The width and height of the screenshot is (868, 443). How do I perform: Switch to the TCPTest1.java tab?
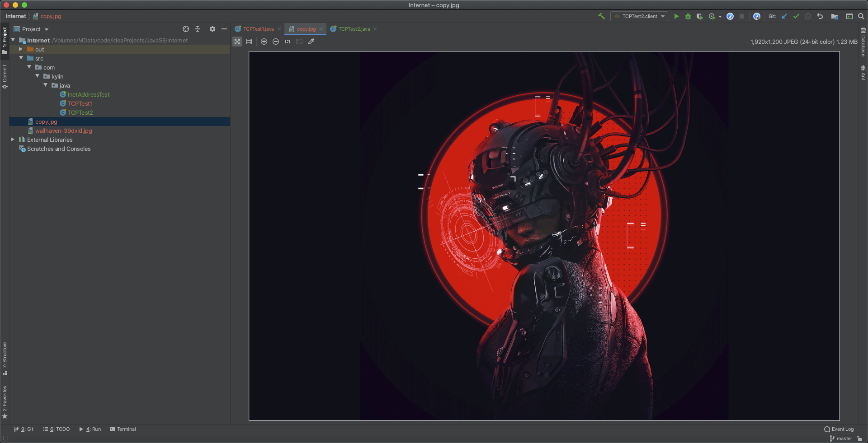click(x=258, y=29)
